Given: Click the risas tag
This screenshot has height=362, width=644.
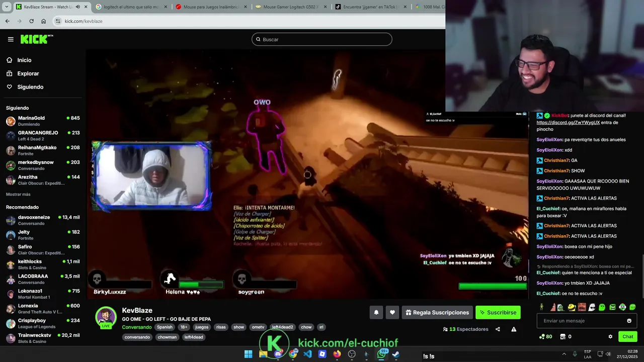Looking at the screenshot, I should tap(221, 327).
